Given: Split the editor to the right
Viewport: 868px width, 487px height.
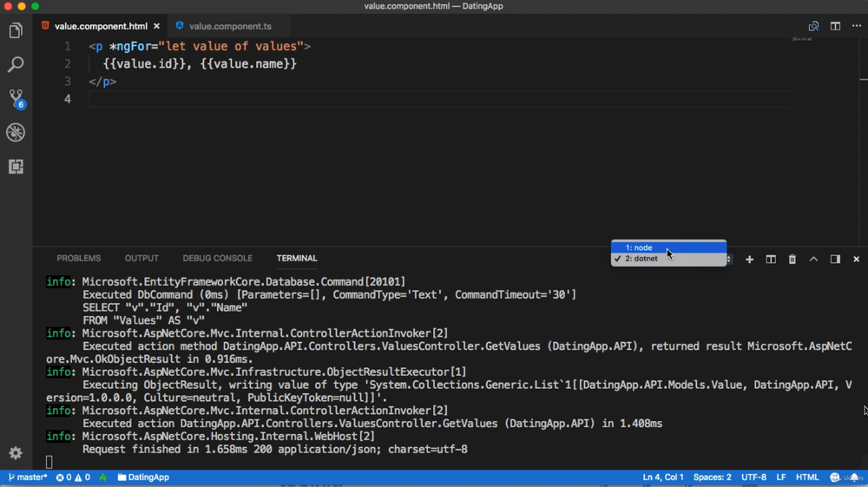Looking at the screenshot, I should (835, 26).
